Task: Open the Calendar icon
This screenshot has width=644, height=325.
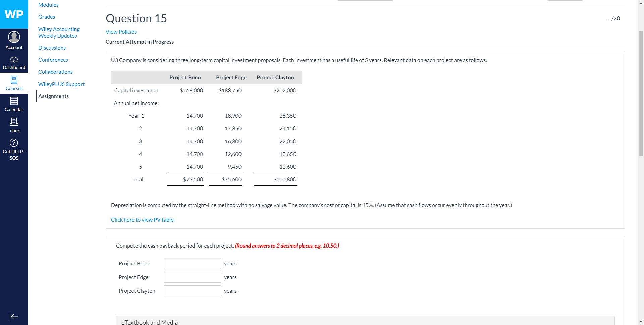Action: (x=14, y=104)
